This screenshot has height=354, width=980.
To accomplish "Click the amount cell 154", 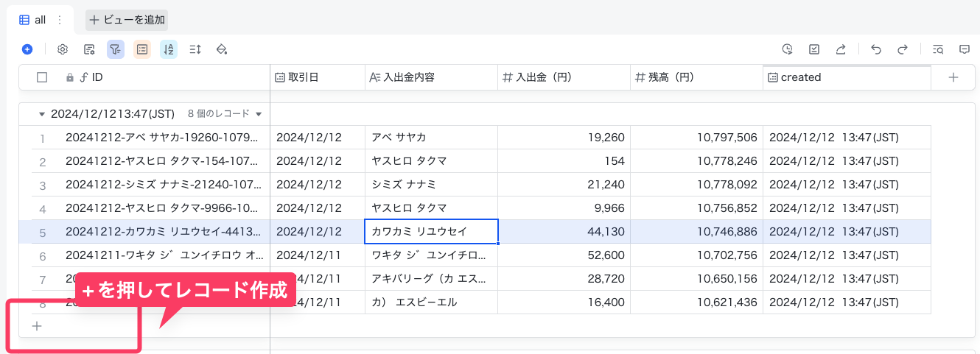I will [x=564, y=161].
